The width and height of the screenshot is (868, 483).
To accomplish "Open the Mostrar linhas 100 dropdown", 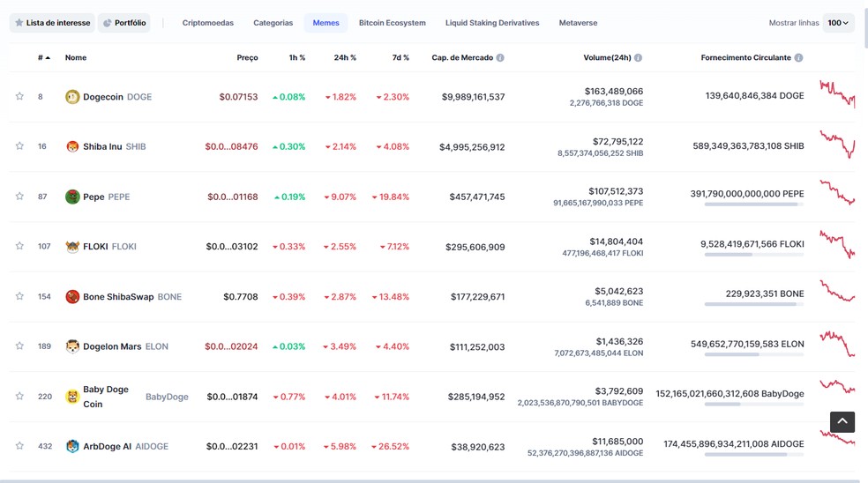I will (x=838, y=23).
